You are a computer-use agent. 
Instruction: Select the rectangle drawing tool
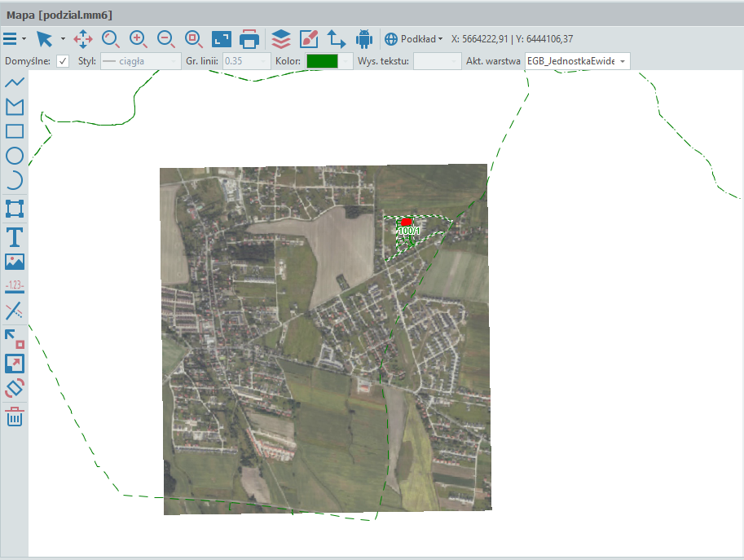tap(15, 131)
